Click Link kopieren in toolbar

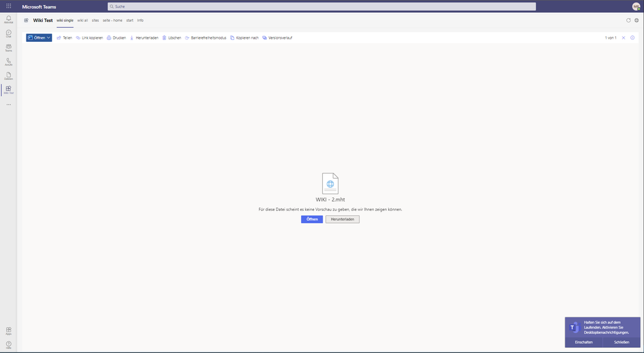click(90, 38)
